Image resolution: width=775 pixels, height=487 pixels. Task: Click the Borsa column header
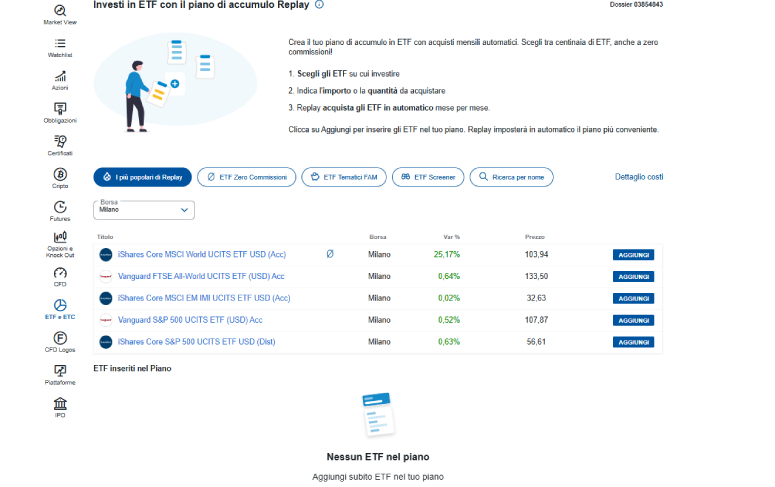click(378, 237)
